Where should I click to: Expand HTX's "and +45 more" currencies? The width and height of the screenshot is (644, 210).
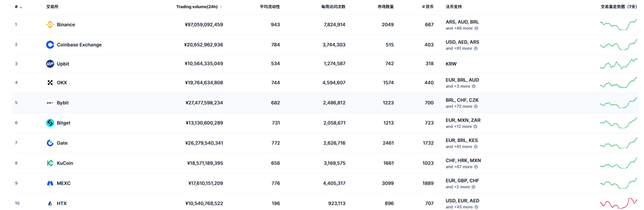coord(459,207)
